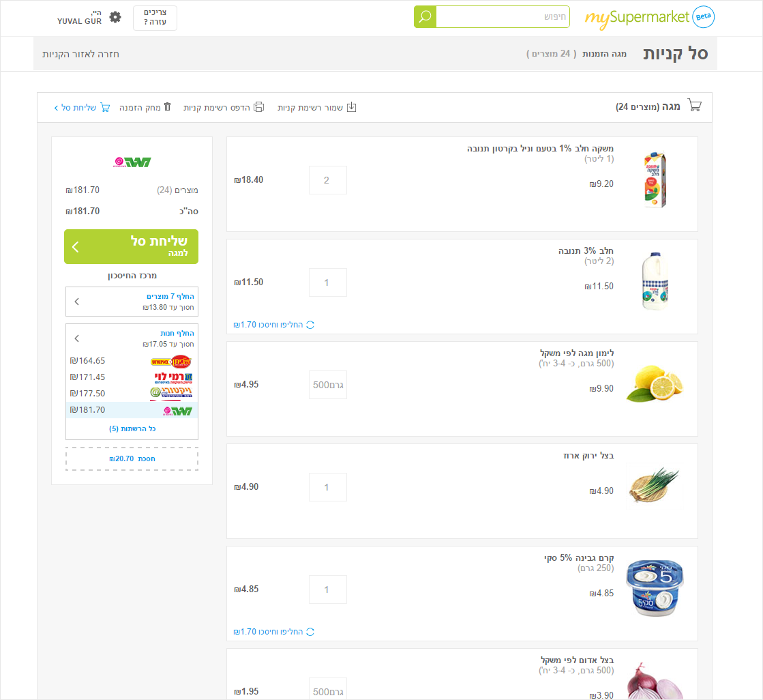Image resolution: width=763 pixels, height=700 pixels.
Task: Click product name משקה חלב 1% בטעם וניל
Action: (x=540, y=149)
